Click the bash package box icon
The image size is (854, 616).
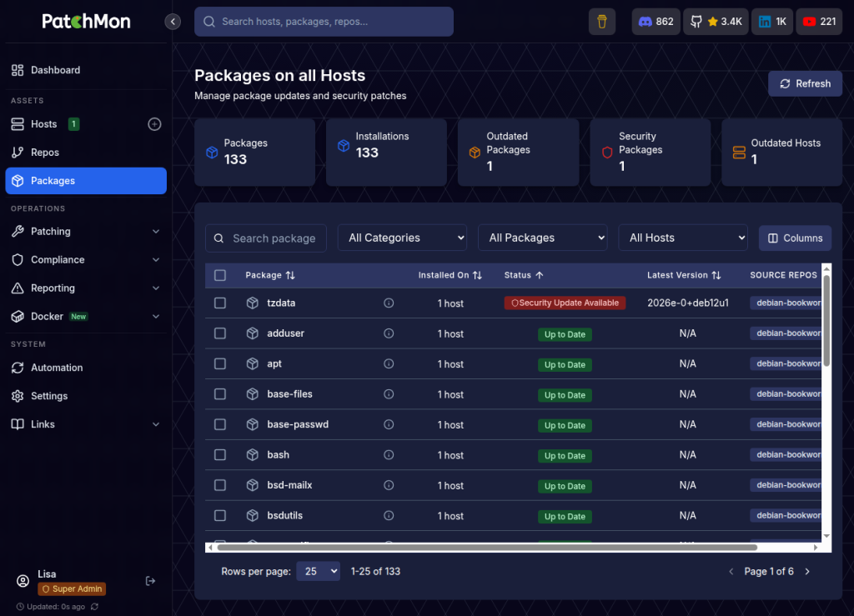point(252,455)
